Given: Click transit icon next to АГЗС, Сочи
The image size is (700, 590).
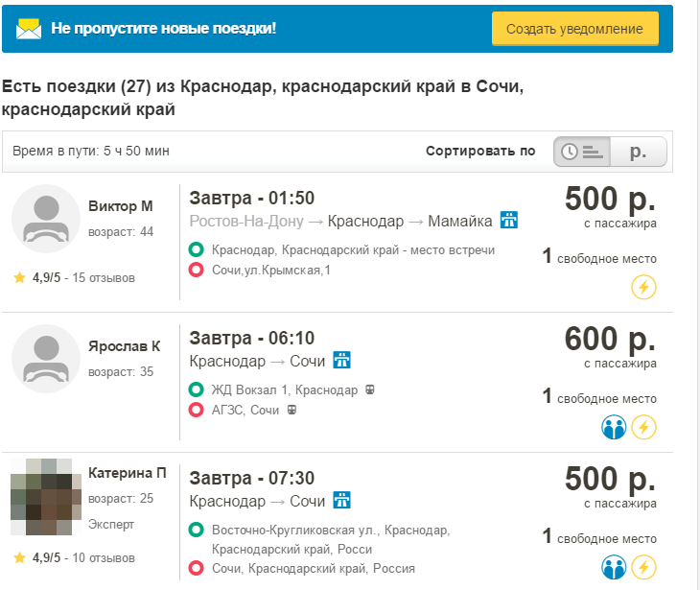Looking at the screenshot, I should (292, 410).
